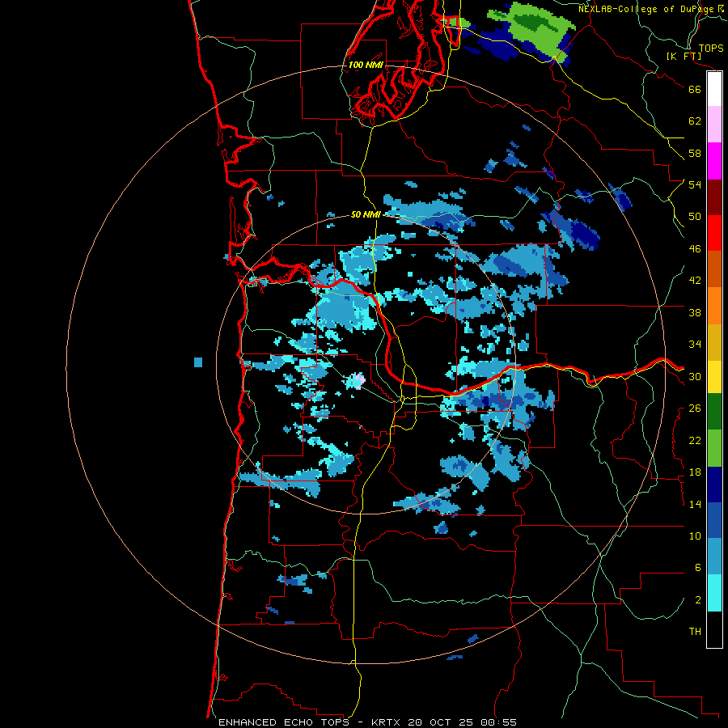Click the dark orange 42-46 kft legend swatch

[714, 269]
